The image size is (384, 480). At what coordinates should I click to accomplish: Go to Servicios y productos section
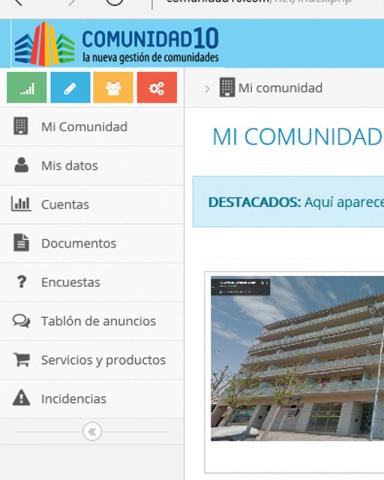tap(92, 360)
